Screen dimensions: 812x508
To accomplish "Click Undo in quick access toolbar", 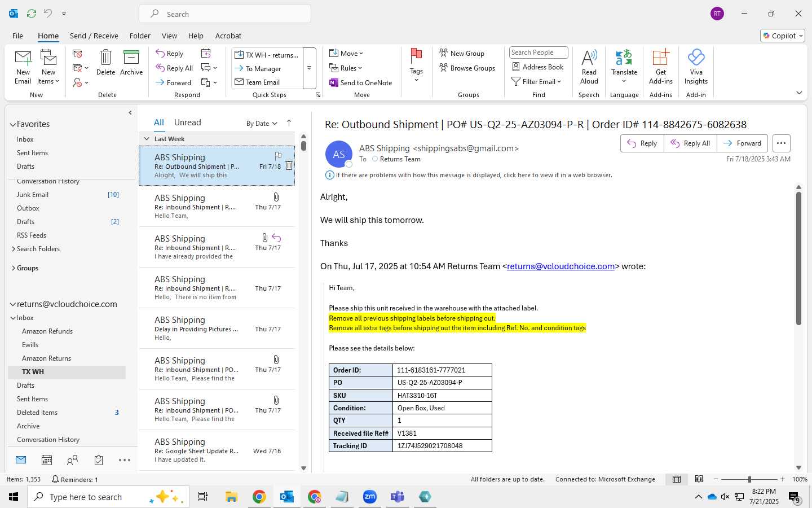I will (x=48, y=13).
